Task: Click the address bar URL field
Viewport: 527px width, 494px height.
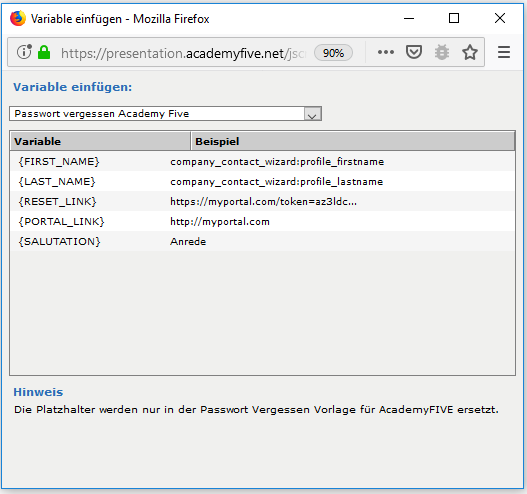Action: (183, 53)
